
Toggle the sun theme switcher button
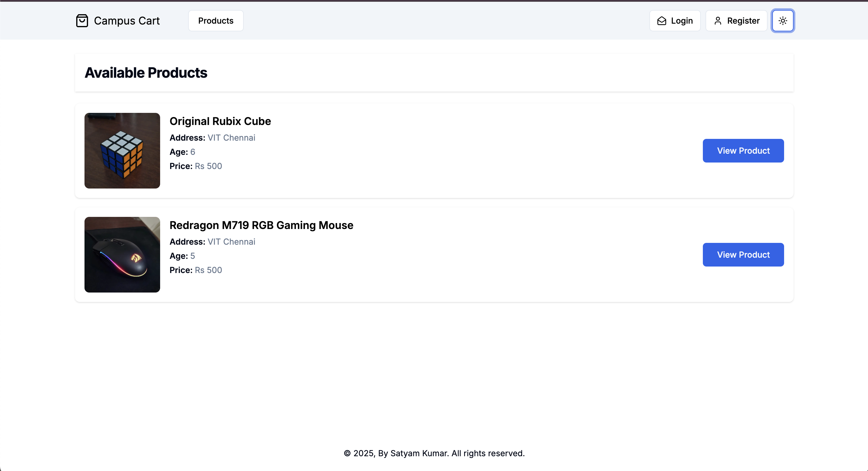coord(782,21)
